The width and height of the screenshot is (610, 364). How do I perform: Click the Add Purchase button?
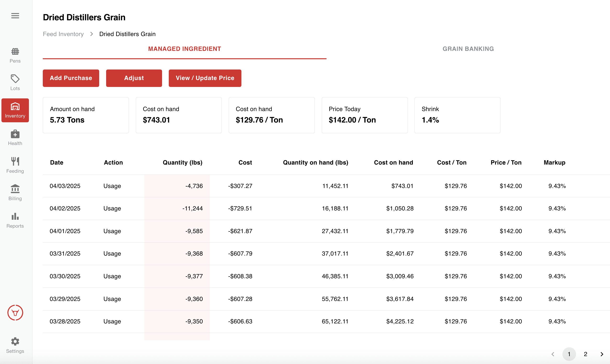pos(71,78)
